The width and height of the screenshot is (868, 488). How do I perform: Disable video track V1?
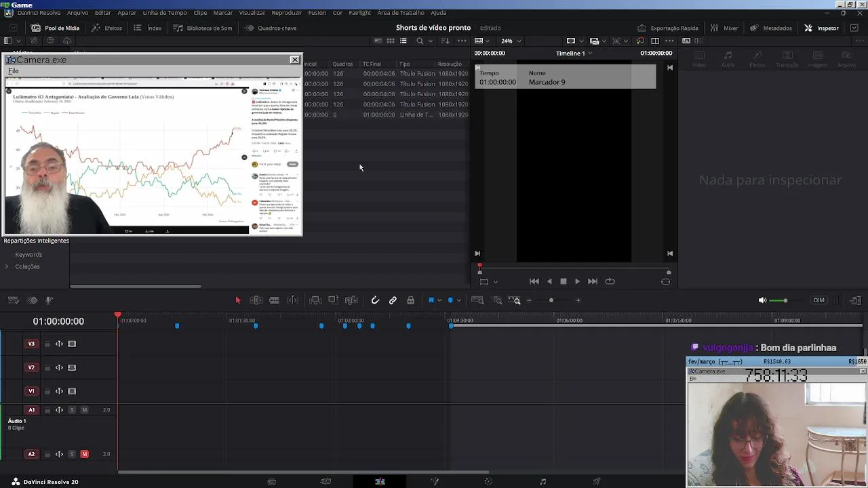(x=72, y=391)
